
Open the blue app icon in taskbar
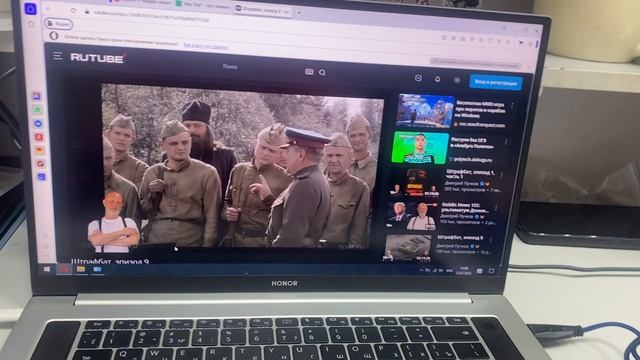97,270
